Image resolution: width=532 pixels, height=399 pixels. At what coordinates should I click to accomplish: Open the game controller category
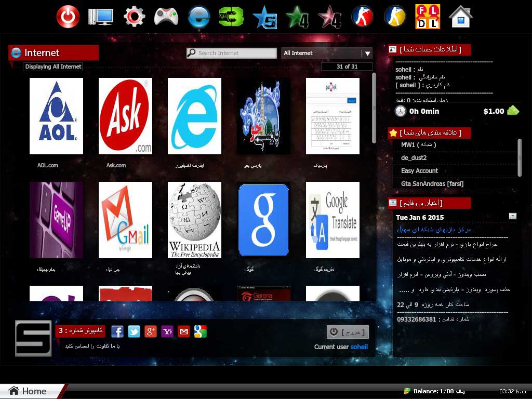pyautogui.click(x=166, y=17)
